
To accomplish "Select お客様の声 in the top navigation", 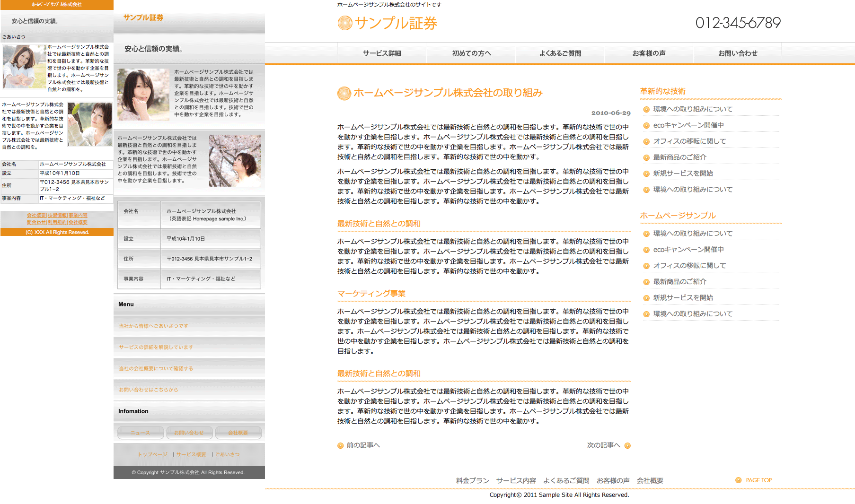I will (x=649, y=53).
